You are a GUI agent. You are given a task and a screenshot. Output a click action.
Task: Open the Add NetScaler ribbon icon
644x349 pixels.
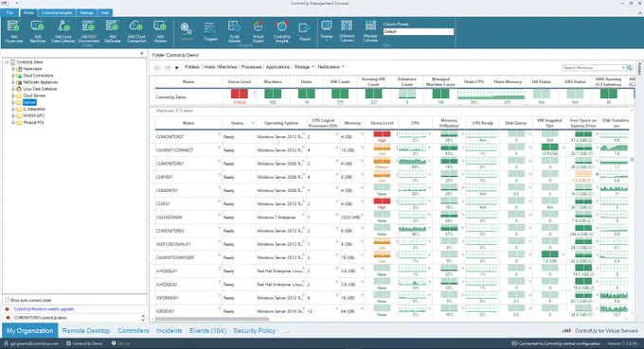click(x=113, y=31)
